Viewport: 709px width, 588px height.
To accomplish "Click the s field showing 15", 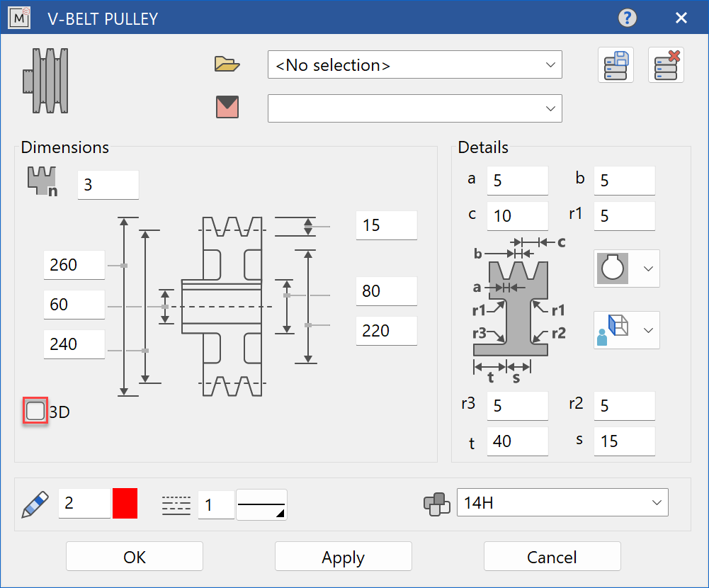I will (x=625, y=441).
